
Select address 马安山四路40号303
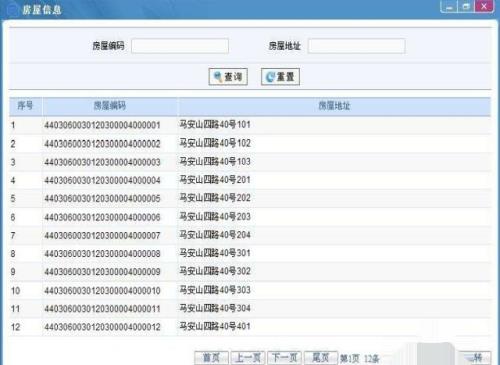coord(215,290)
